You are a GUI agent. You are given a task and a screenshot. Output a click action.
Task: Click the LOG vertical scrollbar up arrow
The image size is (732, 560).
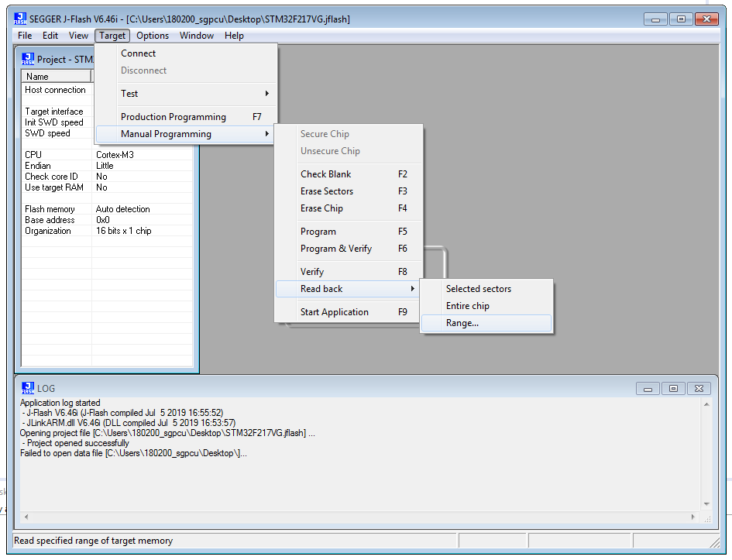706,404
